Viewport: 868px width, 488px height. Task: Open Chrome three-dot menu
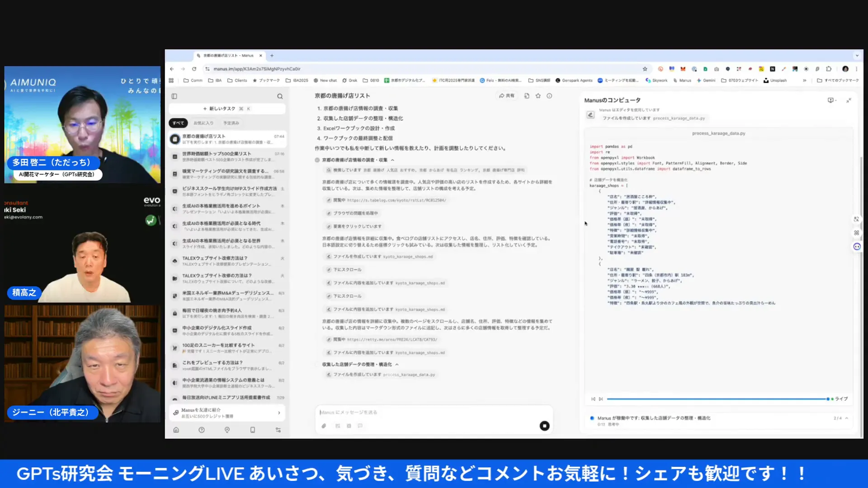coord(856,69)
